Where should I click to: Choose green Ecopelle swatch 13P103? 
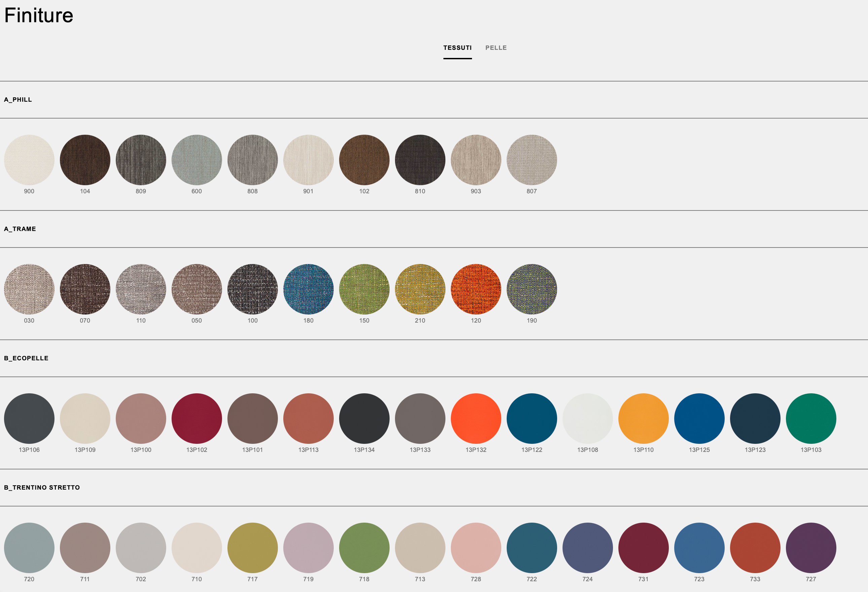point(811,419)
